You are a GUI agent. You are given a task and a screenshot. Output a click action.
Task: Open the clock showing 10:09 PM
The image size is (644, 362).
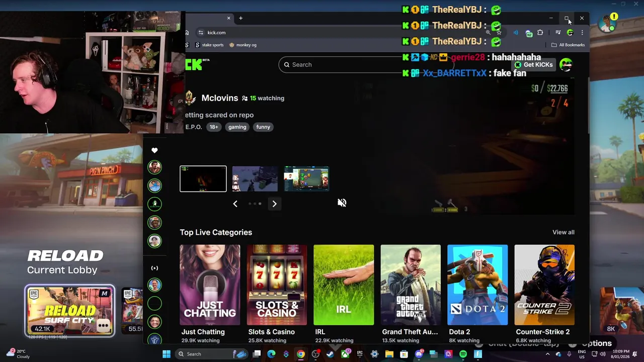pyautogui.click(x=621, y=354)
